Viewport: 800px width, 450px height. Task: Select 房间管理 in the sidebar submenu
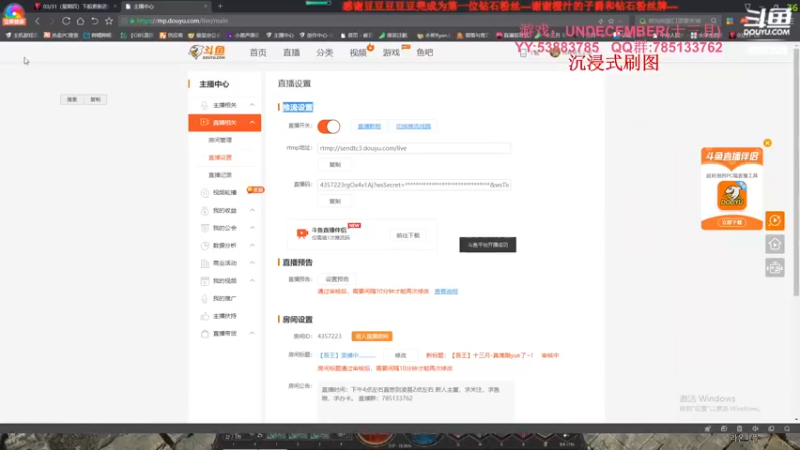220,140
